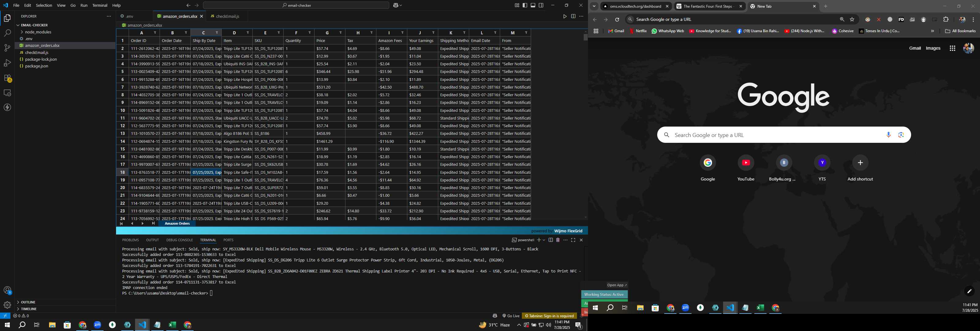Open the Netflix bookmark
This screenshot has width=980, height=331.
coord(638,31)
